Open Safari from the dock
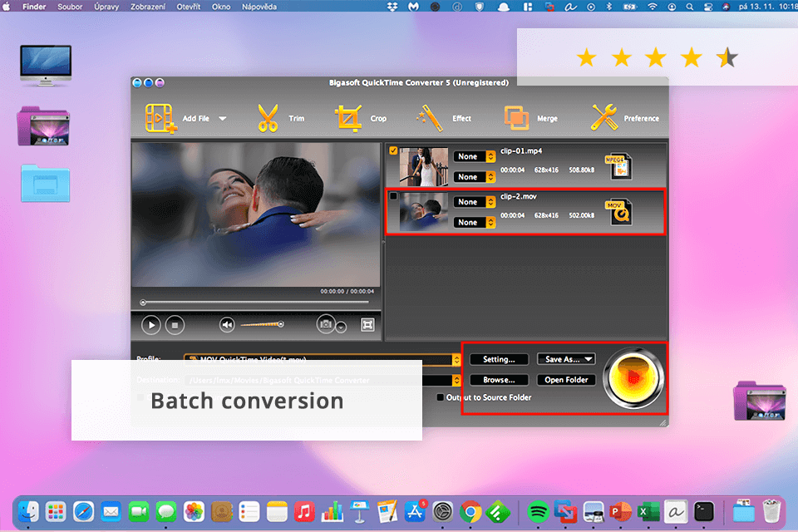This screenshot has height=532, width=798. (83, 512)
